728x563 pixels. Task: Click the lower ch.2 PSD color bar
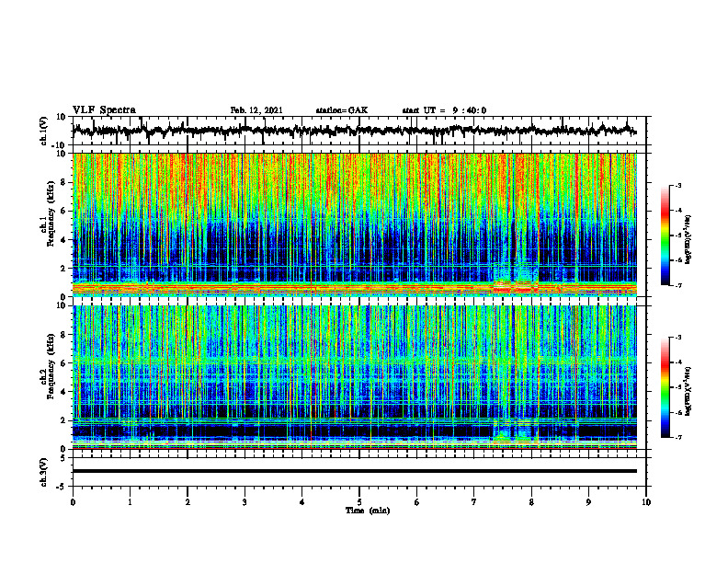tap(665, 387)
